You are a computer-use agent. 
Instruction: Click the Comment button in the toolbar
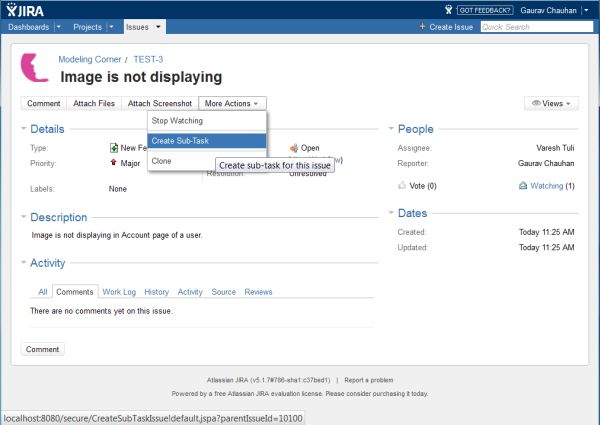[44, 103]
